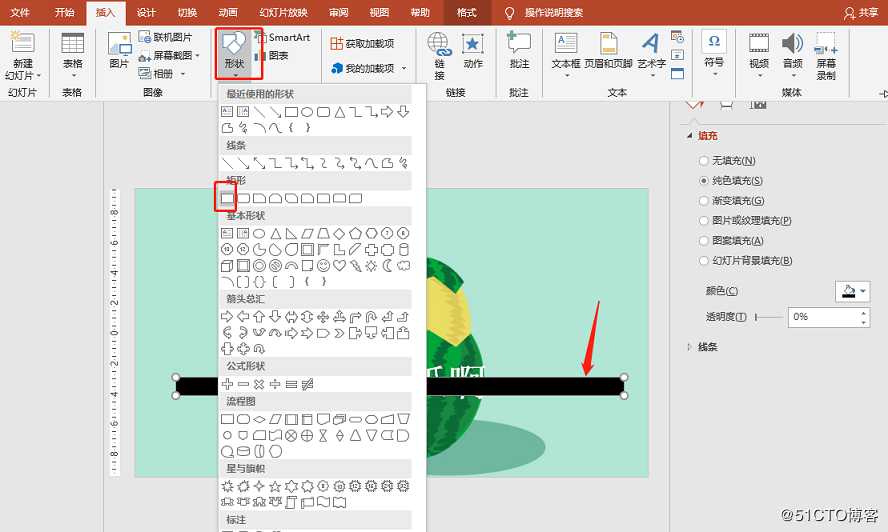Select the oval in recently used shapes

307,112
